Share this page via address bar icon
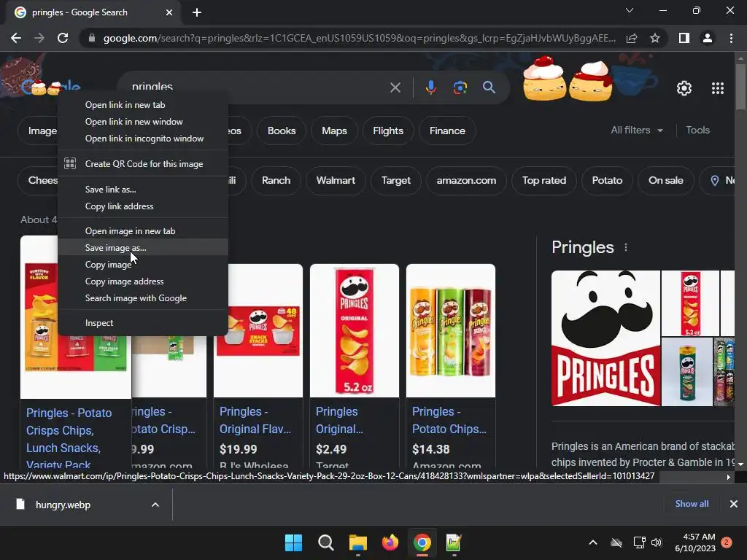The height and width of the screenshot is (560, 747). tap(632, 38)
